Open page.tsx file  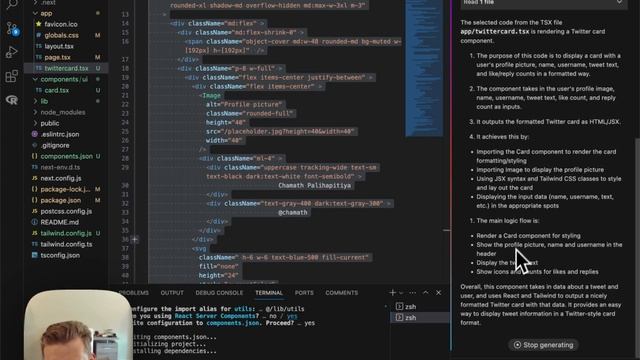(57, 57)
